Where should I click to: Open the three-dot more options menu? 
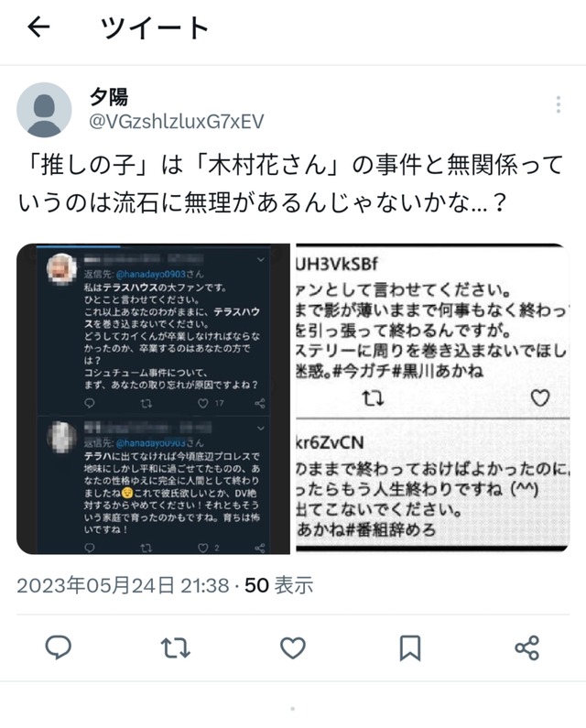pos(559,104)
